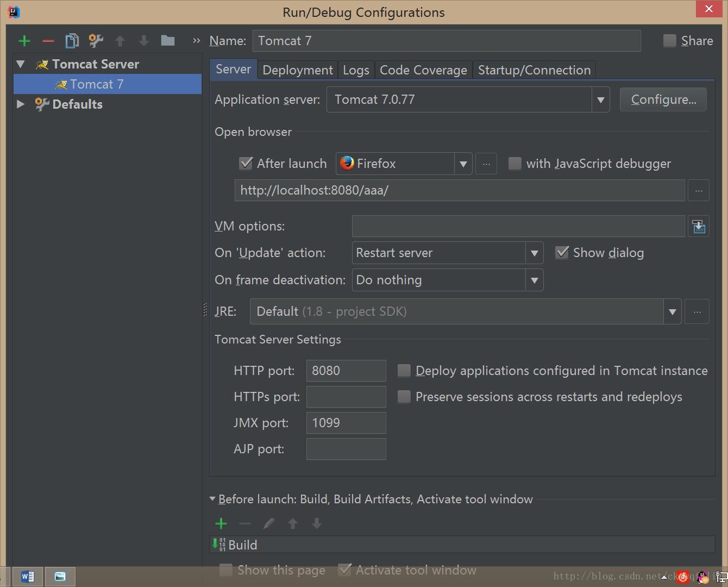
Task: Open window app icon in taskbar
Action: (x=60, y=576)
